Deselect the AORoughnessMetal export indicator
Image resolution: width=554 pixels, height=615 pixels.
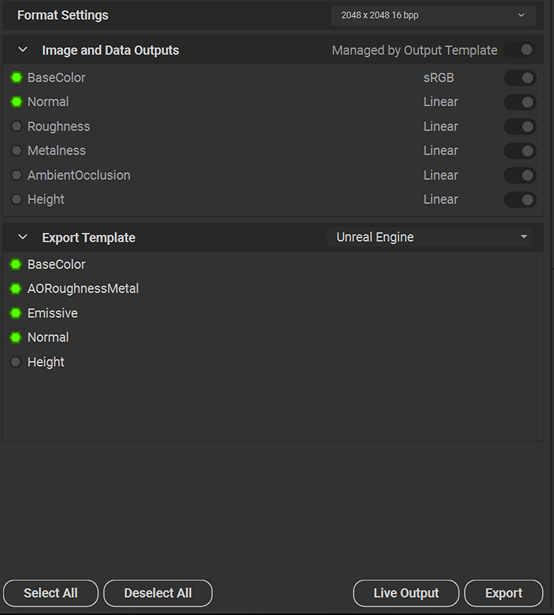click(x=16, y=289)
